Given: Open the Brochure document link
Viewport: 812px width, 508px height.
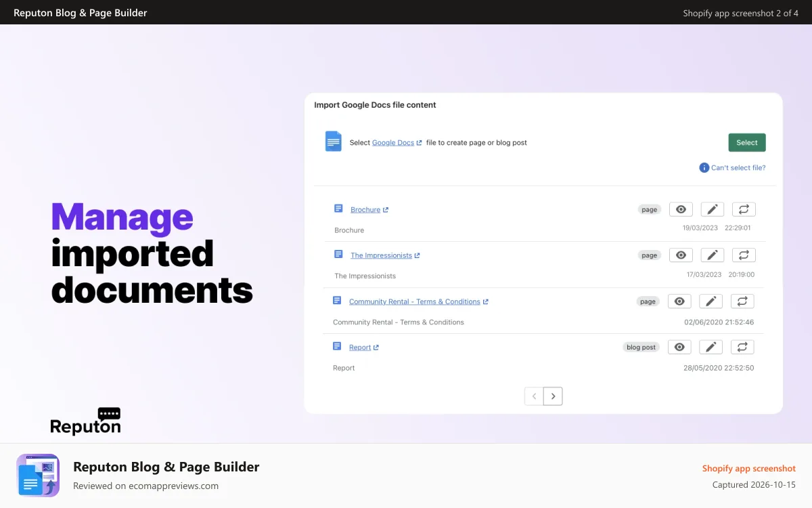Looking at the screenshot, I should 365,210.
